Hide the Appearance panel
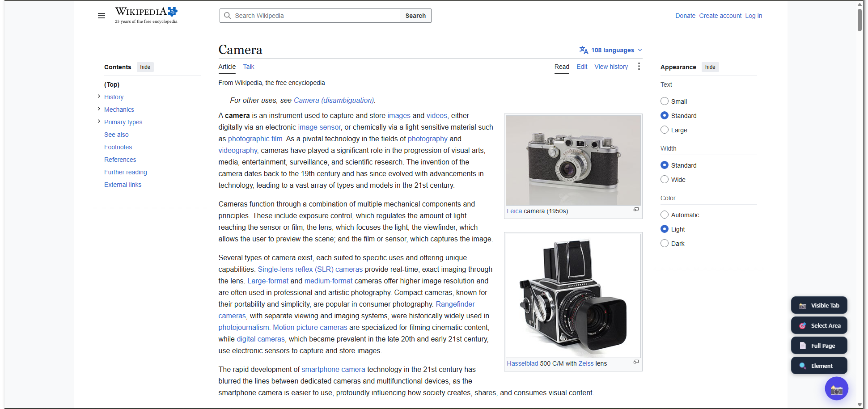Viewport: 868px width, 409px height. [710, 67]
